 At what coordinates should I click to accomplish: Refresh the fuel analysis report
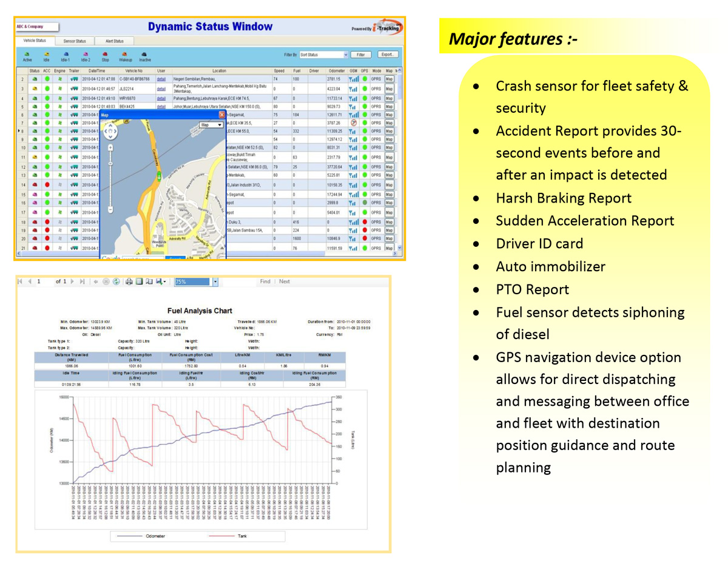[116, 281]
